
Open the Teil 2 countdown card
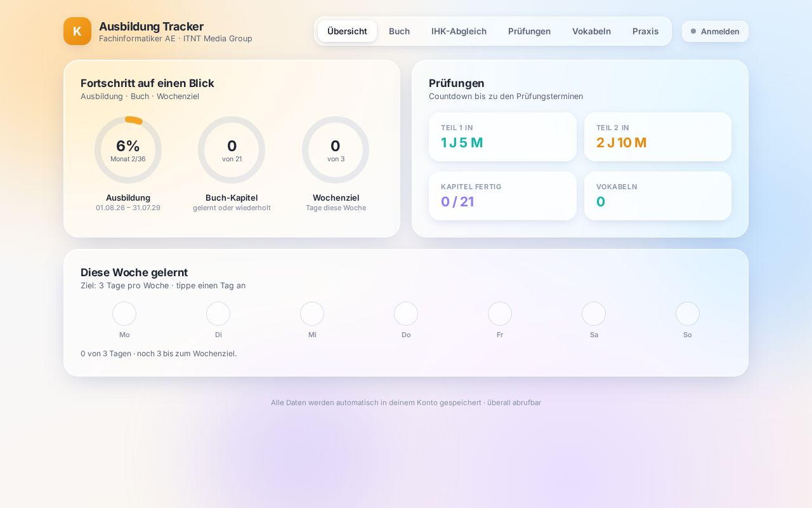[658, 137]
